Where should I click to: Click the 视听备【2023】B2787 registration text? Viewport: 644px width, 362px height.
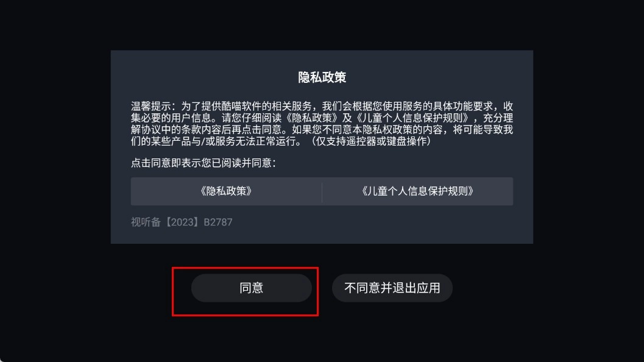tap(182, 222)
